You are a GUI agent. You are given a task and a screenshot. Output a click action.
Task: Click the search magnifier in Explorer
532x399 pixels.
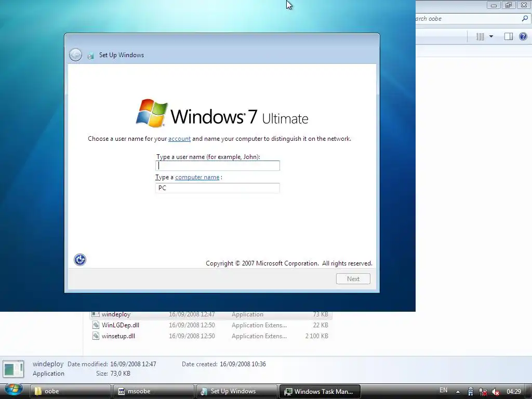[x=525, y=19]
